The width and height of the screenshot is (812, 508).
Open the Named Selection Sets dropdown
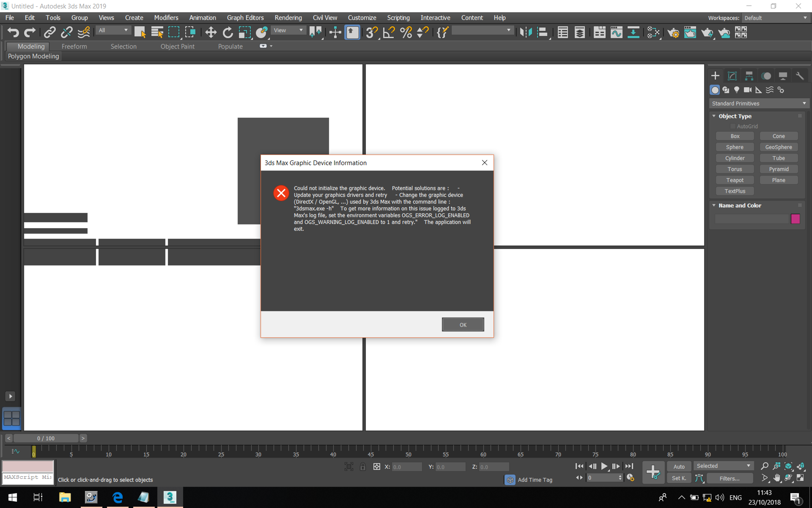click(483, 30)
